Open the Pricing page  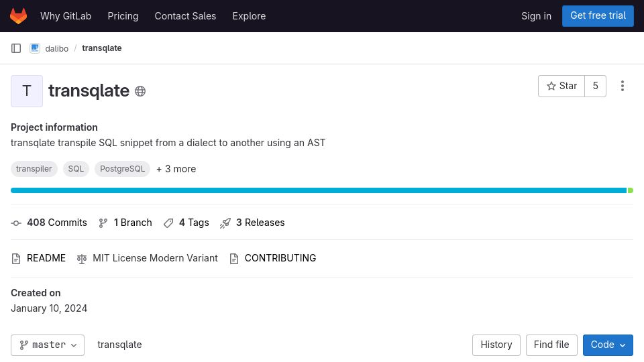click(x=123, y=16)
